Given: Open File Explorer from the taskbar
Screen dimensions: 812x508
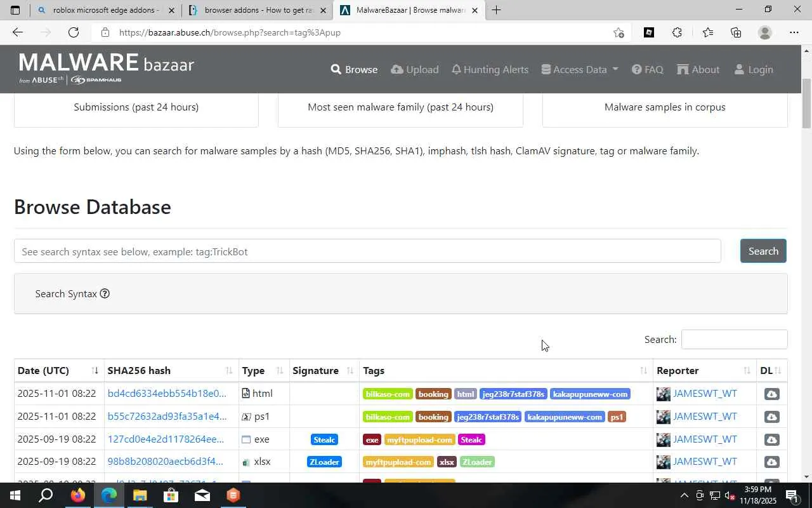Looking at the screenshot, I should (x=140, y=495).
